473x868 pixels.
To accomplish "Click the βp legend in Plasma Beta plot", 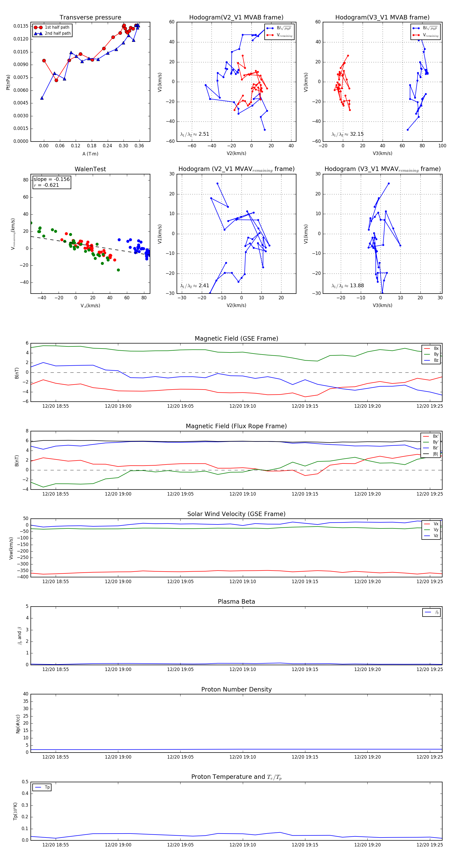I will point(431,612).
